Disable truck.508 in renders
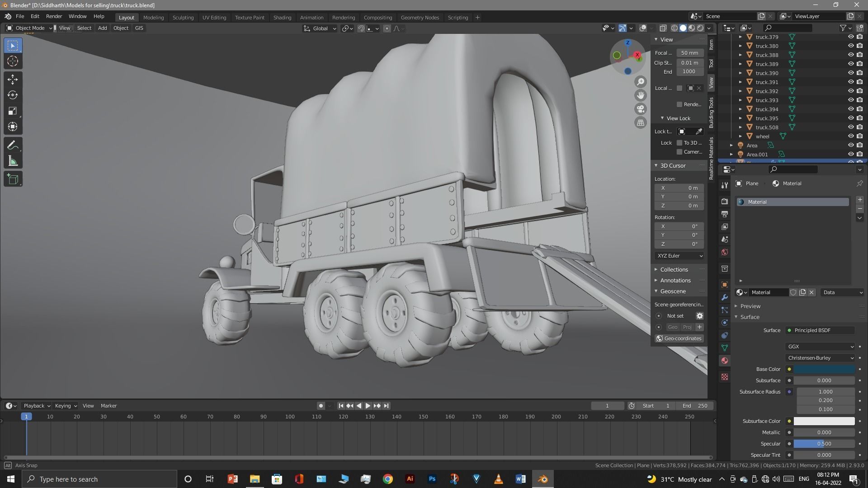Screen dimensions: 868x488 (x=859, y=127)
